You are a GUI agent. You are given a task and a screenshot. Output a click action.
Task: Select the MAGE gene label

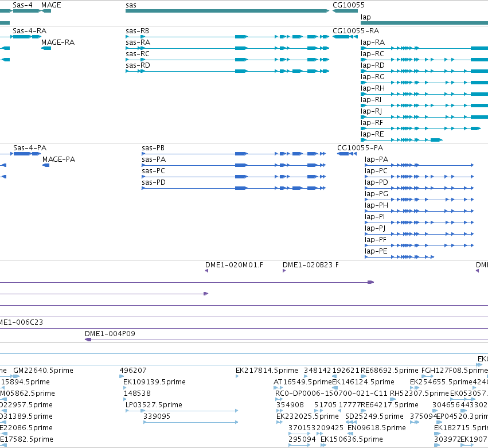(x=51, y=5)
